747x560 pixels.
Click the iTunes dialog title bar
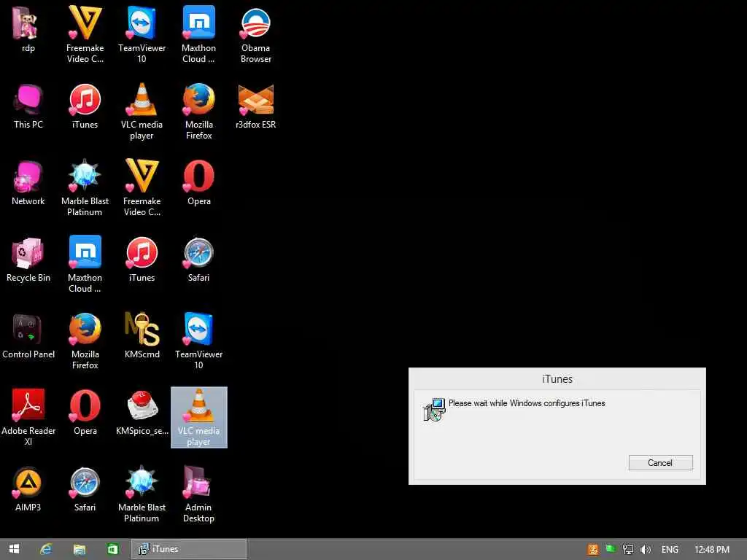(557, 379)
